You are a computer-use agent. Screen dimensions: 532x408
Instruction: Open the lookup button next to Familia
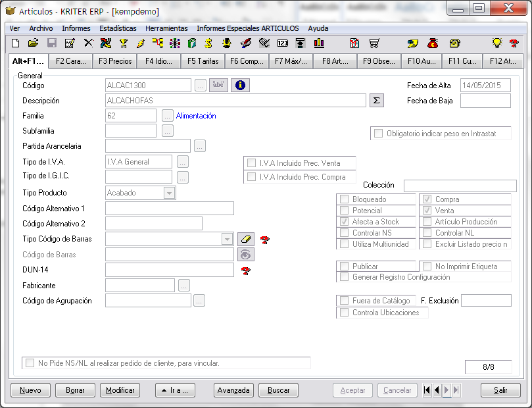(167, 116)
